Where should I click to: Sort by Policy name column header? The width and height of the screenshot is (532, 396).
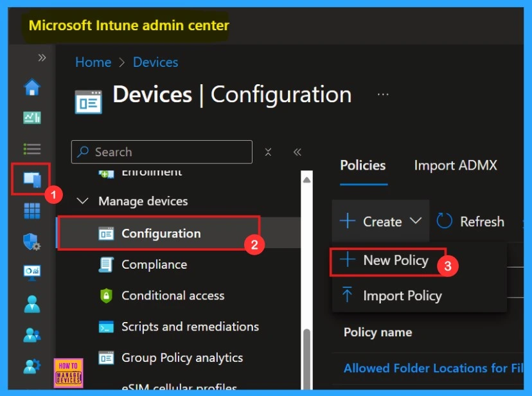coord(378,332)
